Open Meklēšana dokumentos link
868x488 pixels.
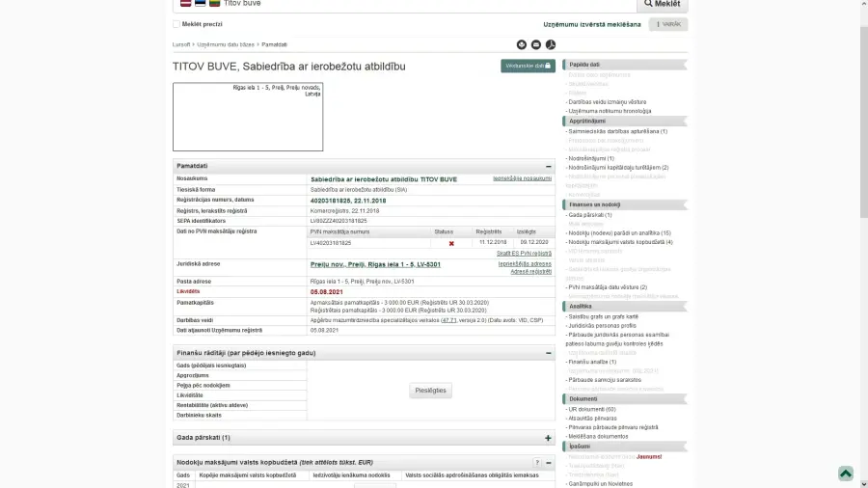598,437
